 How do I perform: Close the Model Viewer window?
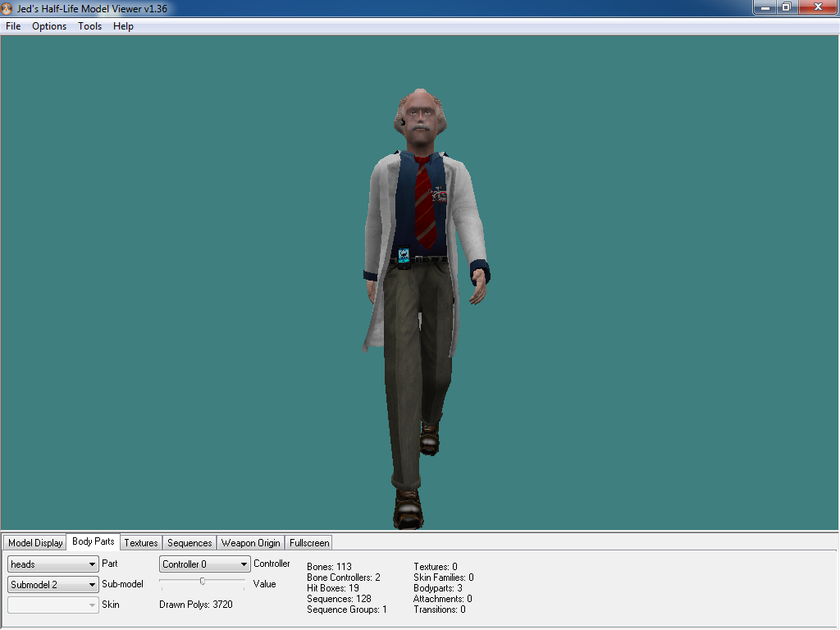click(818, 7)
